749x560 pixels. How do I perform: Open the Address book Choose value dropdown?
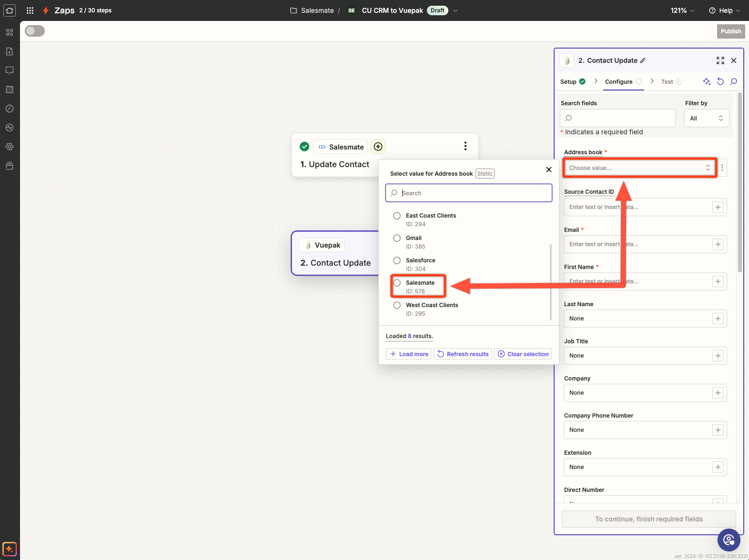tap(639, 168)
